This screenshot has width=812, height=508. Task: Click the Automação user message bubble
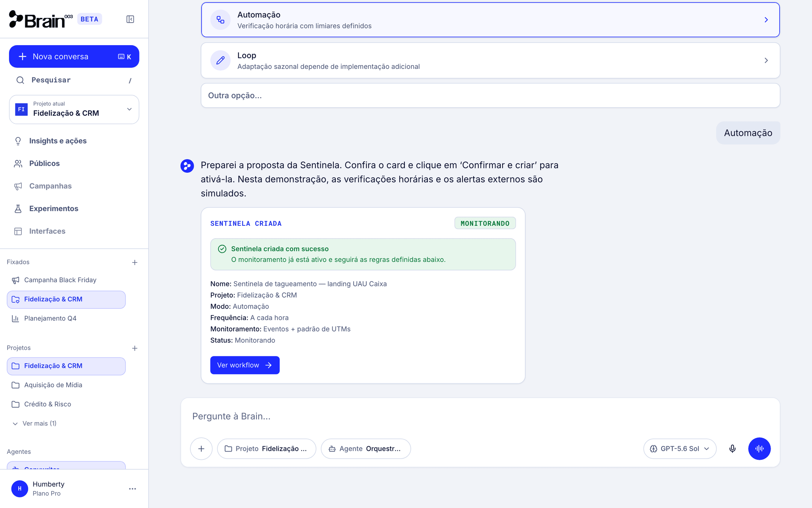(748, 133)
